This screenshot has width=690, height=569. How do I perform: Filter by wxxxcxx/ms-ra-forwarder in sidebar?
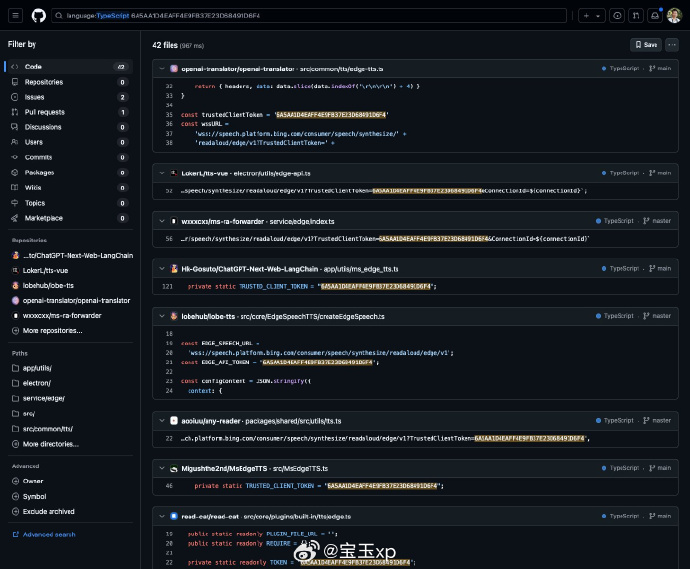click(x=56, y=316)
